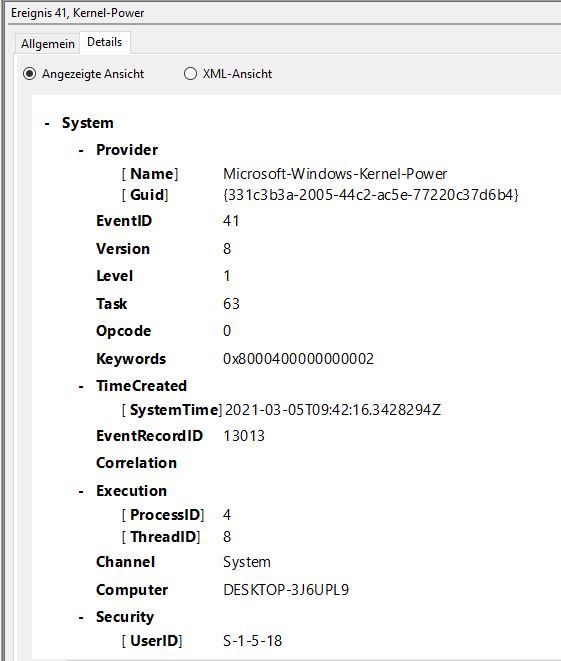561x661 pixels.
Task: Click the Level value 1
Action: point(227,276)
